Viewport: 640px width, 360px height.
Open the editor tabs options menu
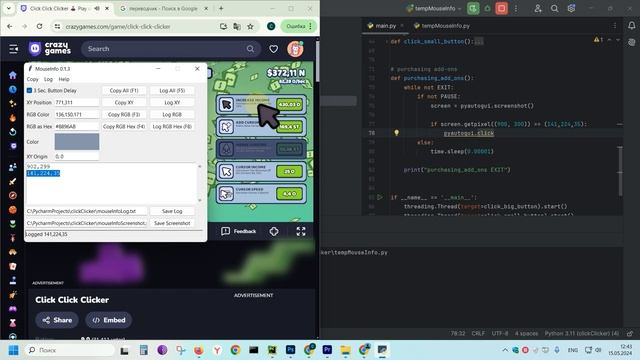pyautogui.click(x=615, y=26)
